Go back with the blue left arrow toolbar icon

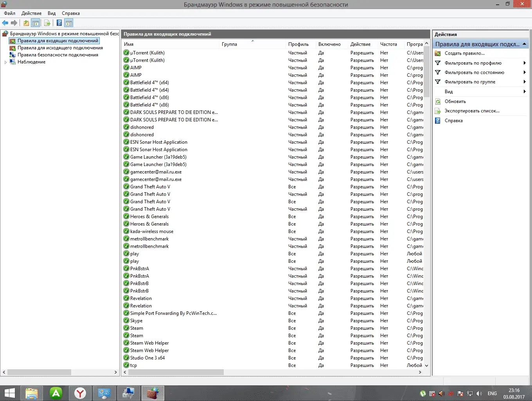[5, 23]
